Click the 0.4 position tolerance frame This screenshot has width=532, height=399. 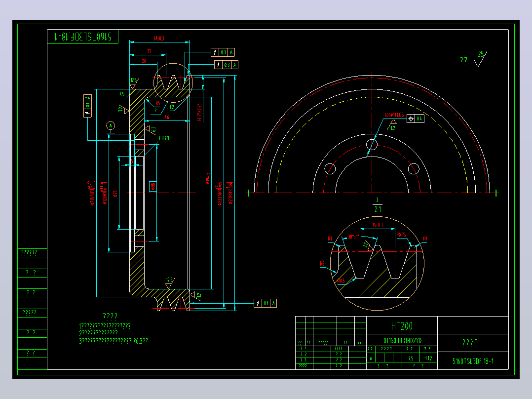click(416, 119)
